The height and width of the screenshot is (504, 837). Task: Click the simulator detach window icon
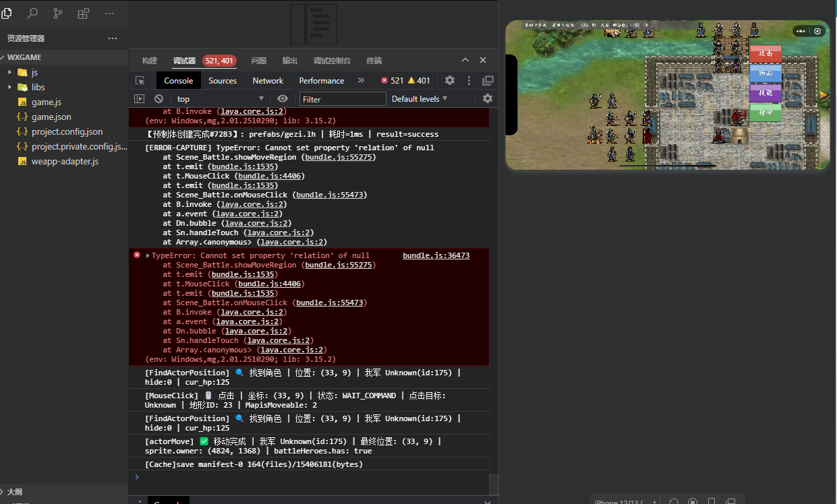coord(730,501)
